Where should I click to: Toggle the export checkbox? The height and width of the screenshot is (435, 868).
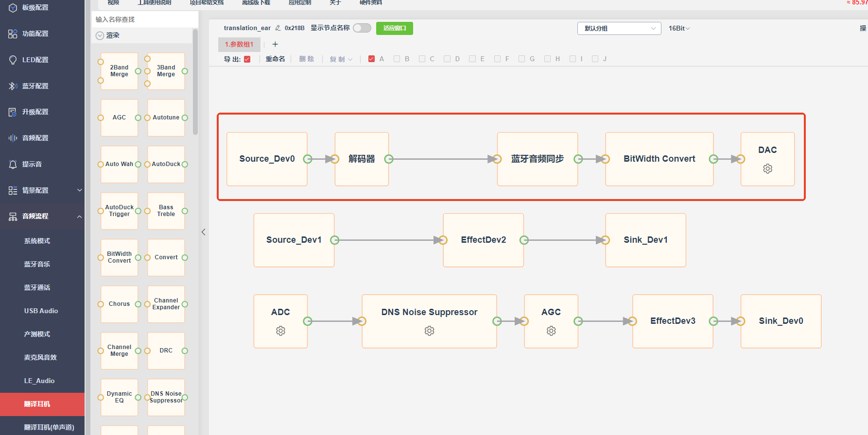[247, 59]
